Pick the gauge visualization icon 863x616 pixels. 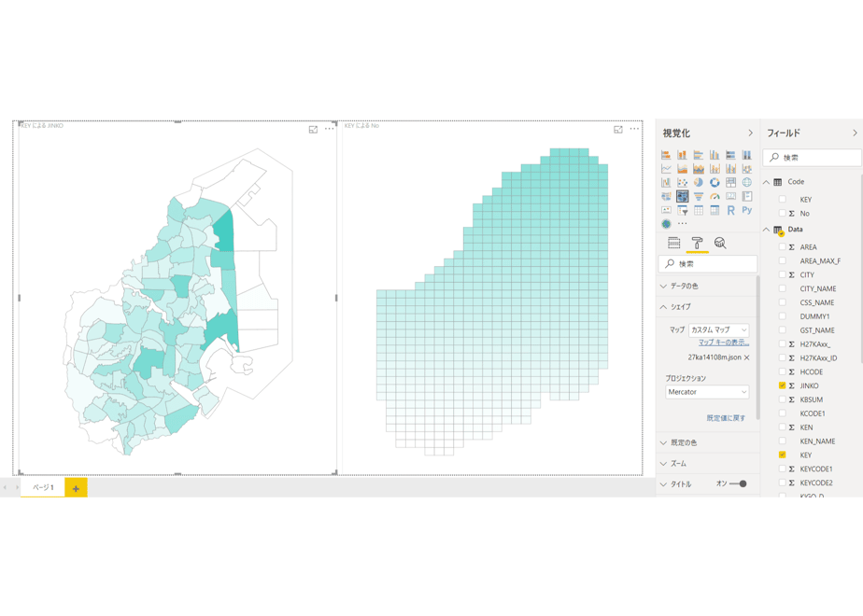714,196
